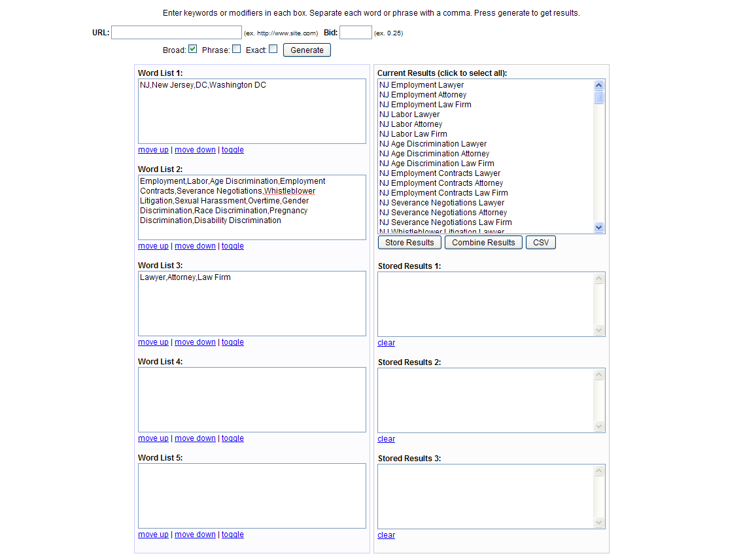
Task: Click 'toggle' under Word List 3
Action: pyautogui.click(x=233, y=342)
